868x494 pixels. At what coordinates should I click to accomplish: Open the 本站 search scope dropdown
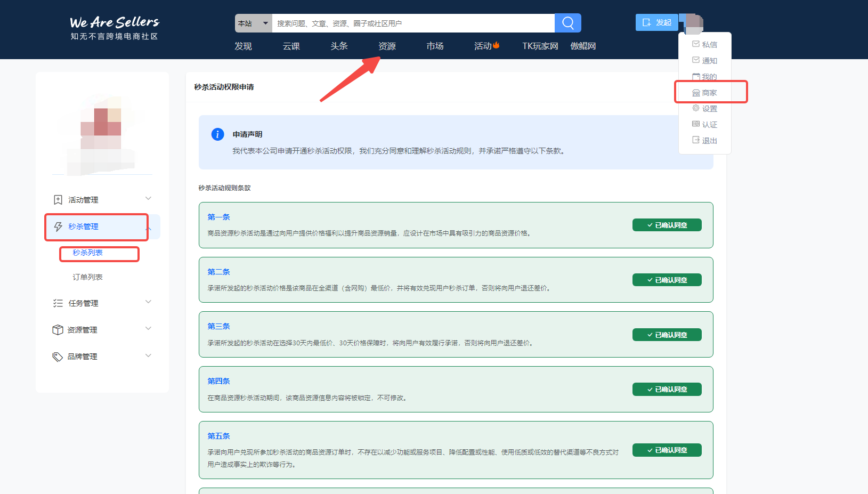pos(253,23)
